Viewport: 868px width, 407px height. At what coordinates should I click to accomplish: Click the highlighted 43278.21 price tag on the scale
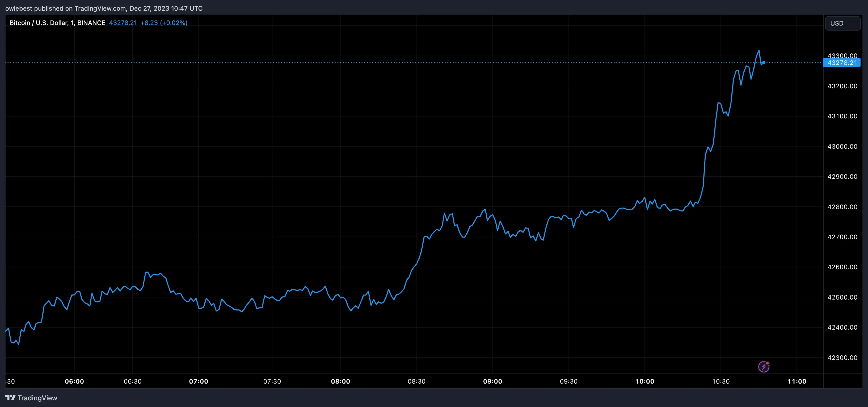point(841,63)
